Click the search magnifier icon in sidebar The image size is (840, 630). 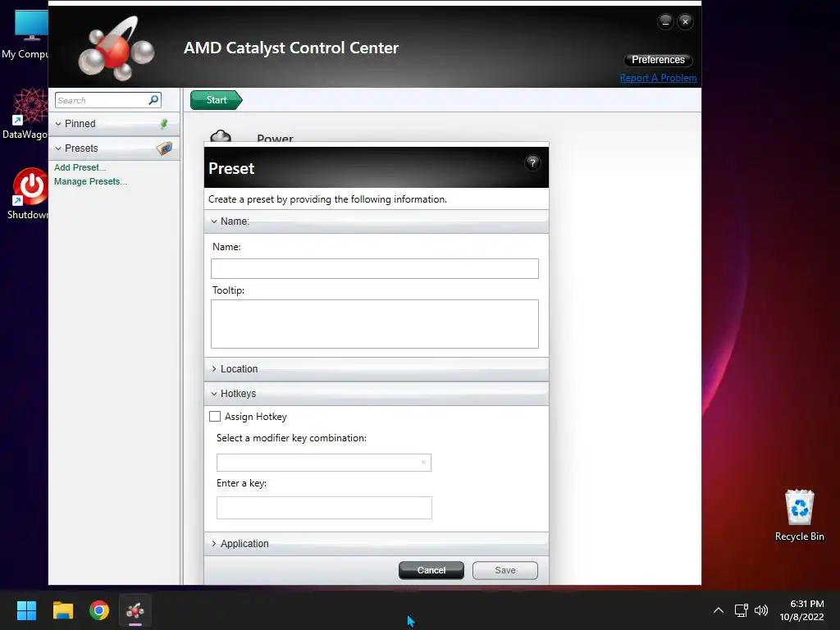[x=153, y=100]
